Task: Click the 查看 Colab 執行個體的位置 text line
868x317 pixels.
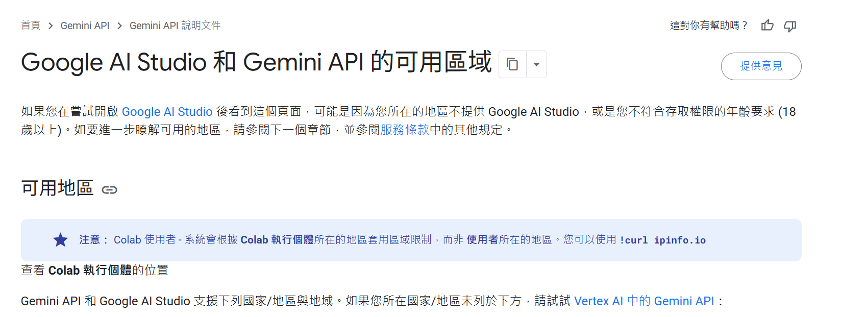Action: coord(94,270)
